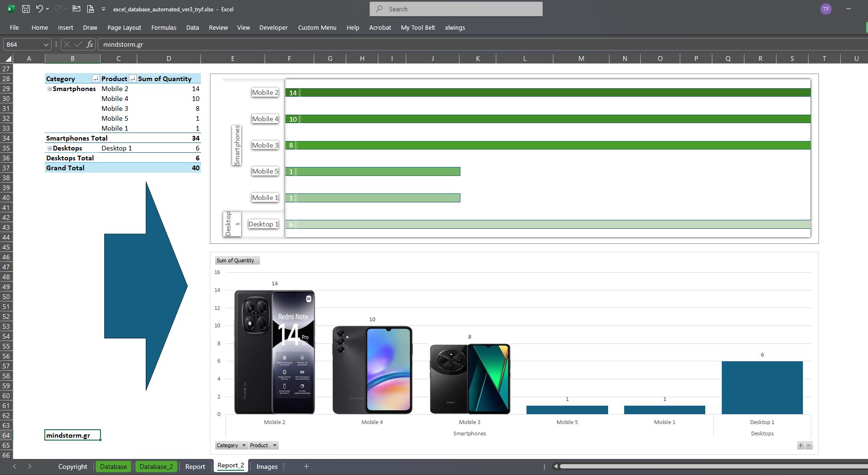This screenshot has width=868, height=475.
Task: Click the Sum of Quantity chart button
Action: (x=237, y=260)
